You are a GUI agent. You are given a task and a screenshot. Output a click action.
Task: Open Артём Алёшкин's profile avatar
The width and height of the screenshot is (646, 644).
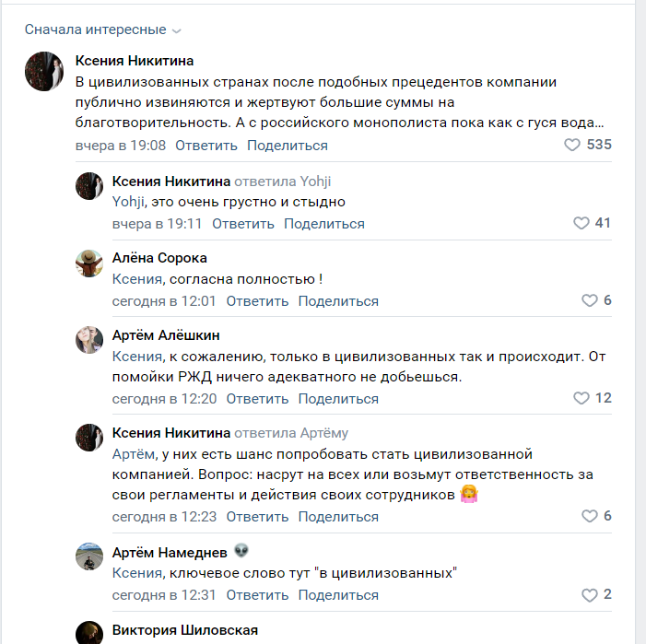[88, 341]
